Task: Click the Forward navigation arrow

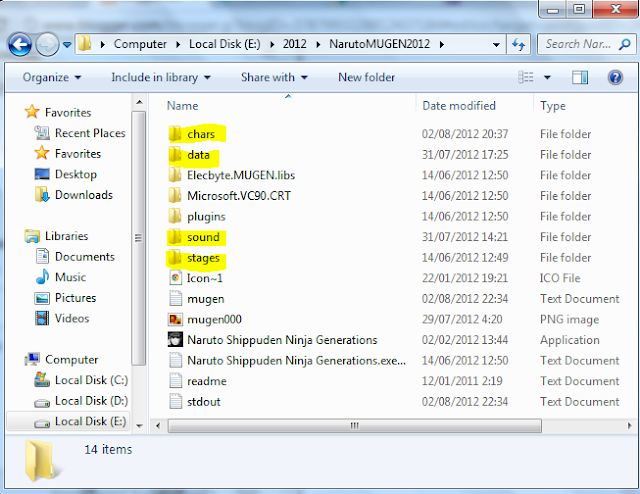Action: point(47,44)
